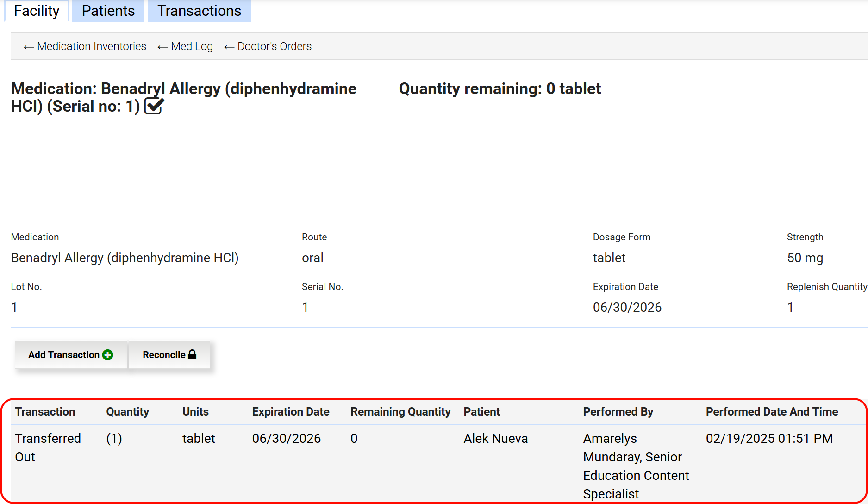Navigate back to Doctor's Orders
This screenshot has width=868, height=504.
[x=268, y=46]
